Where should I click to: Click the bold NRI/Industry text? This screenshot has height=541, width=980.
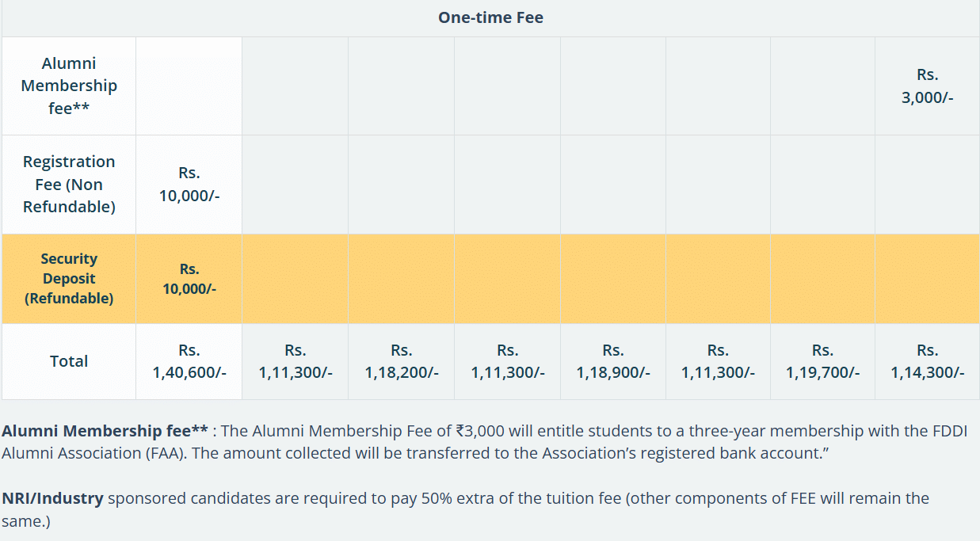52,499
